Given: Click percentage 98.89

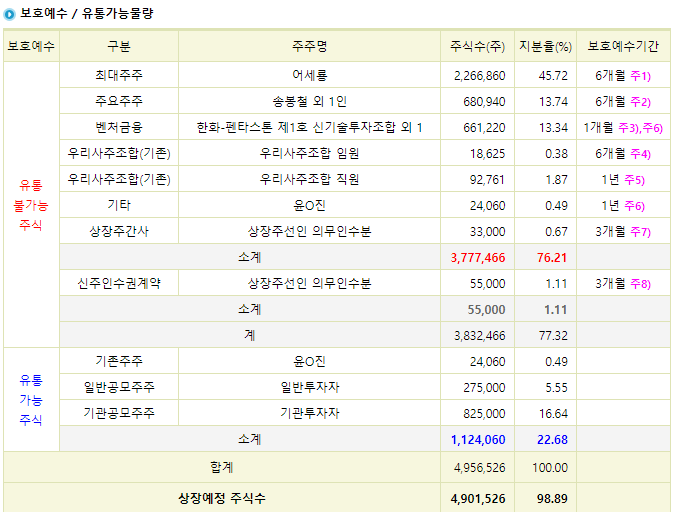Looking at the screenshot, I should 552,499.
